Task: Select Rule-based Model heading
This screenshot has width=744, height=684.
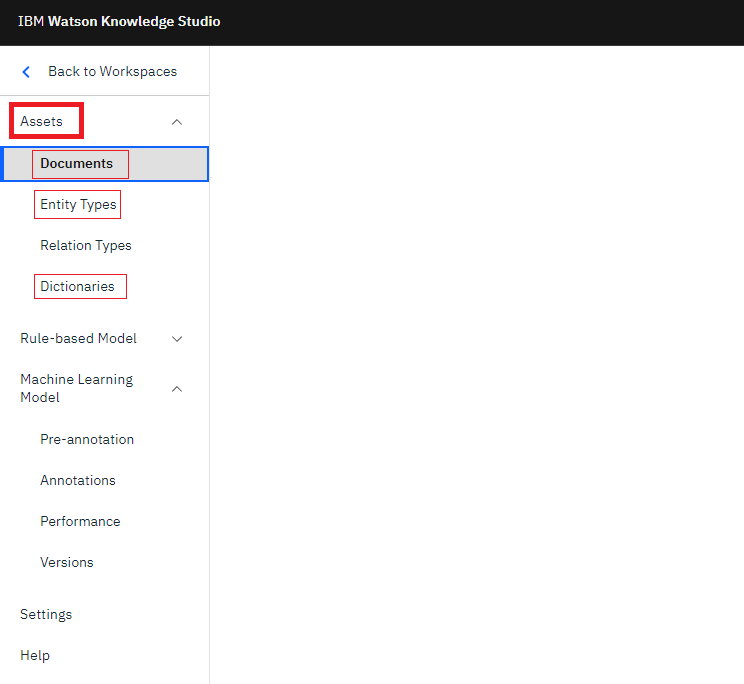Action: point(78,338)
